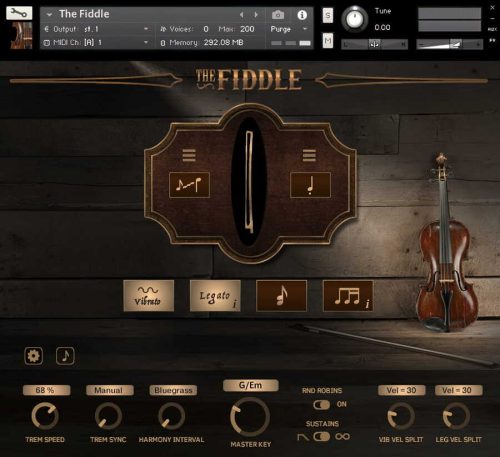Viewport: 500px width, 457px height.
Task: Turn the MASTER KEY knob
Action: [250, 417]
